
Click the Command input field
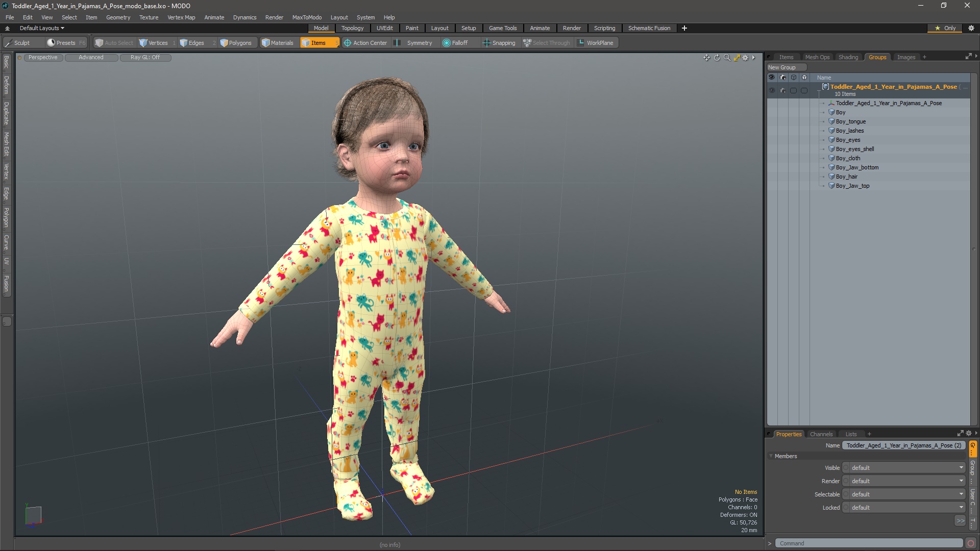click(x=869, y=543)
